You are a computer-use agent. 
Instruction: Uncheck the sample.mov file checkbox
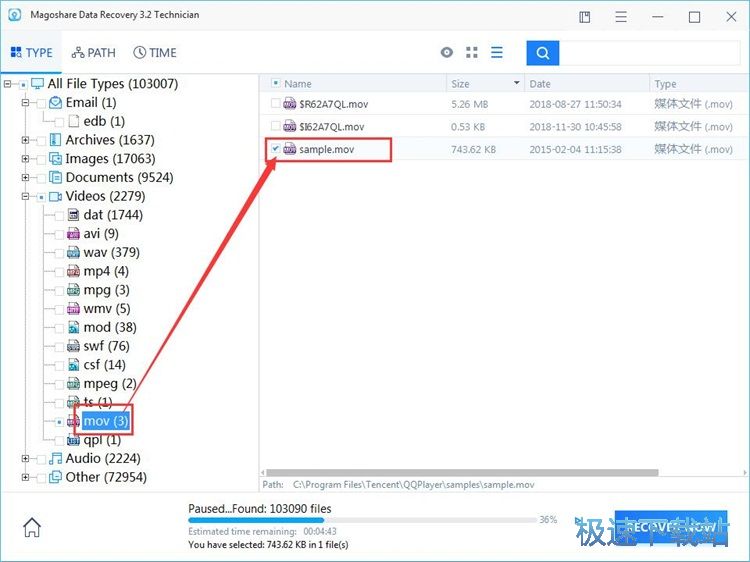276,149
